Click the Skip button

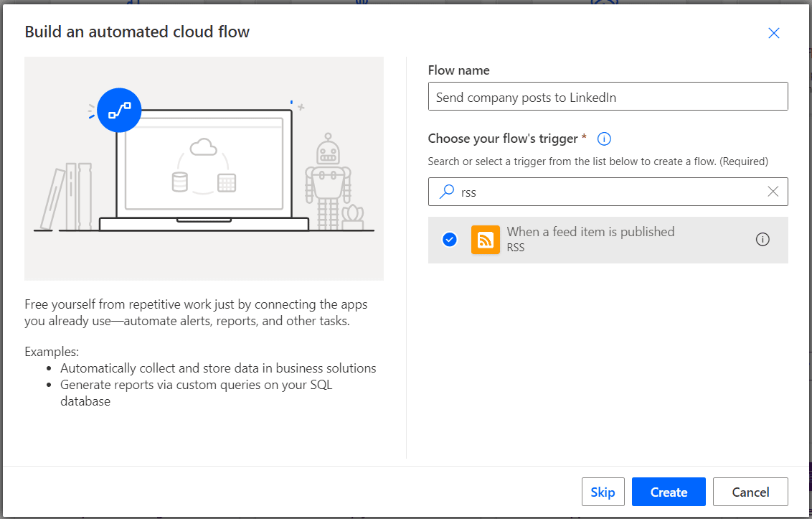pos(603,492)
